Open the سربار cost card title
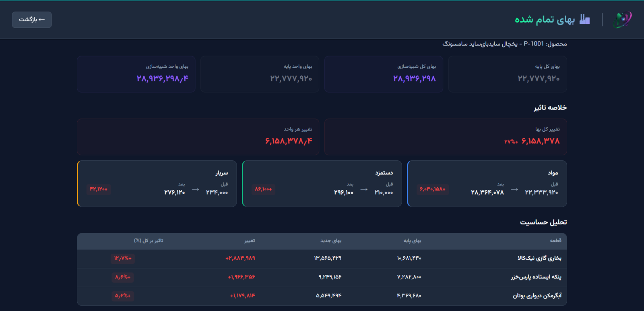 click(x=221, y=173)
